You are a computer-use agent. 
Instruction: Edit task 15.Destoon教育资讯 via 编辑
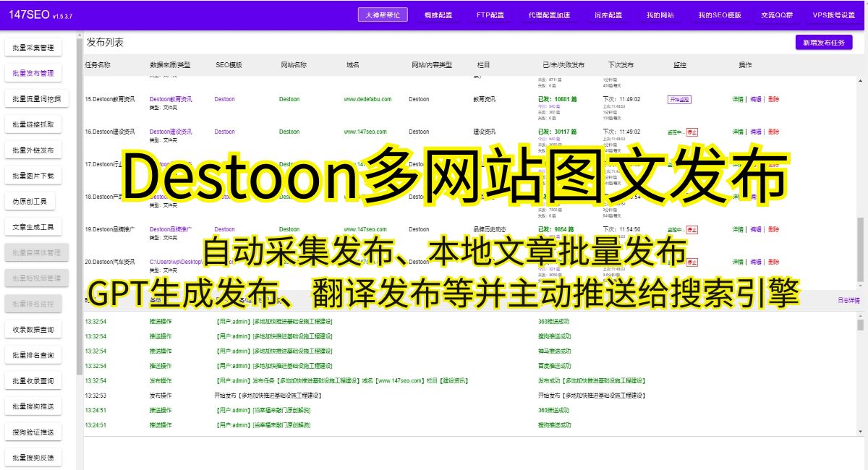click(x=756, y=99)
